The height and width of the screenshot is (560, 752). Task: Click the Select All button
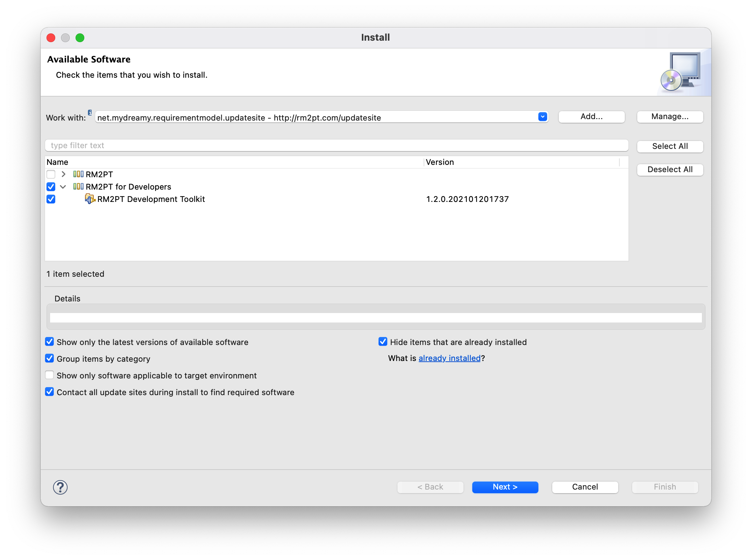click(670, 146)
